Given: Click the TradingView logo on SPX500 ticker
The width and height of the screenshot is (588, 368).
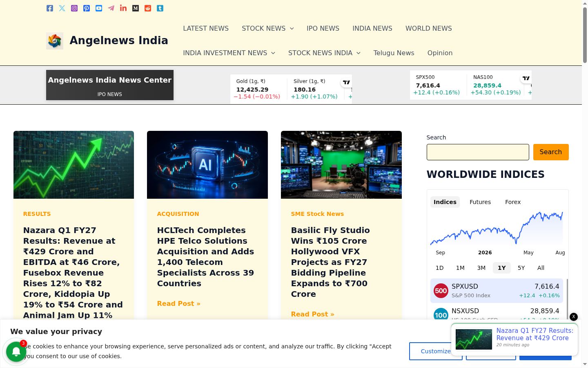Looking at the screenshot, I should coord(526,78).
